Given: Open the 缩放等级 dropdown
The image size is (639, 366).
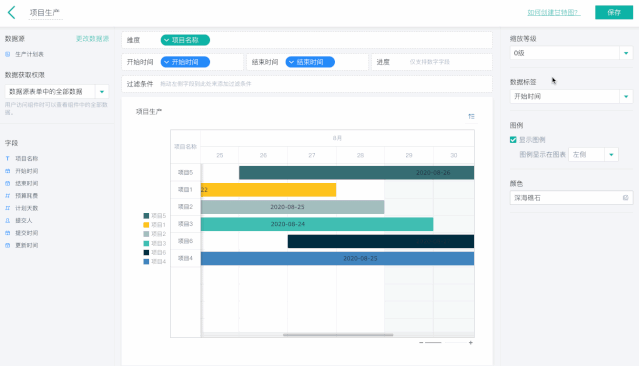Looking at the screenshot, I should (x=571, y=53).
